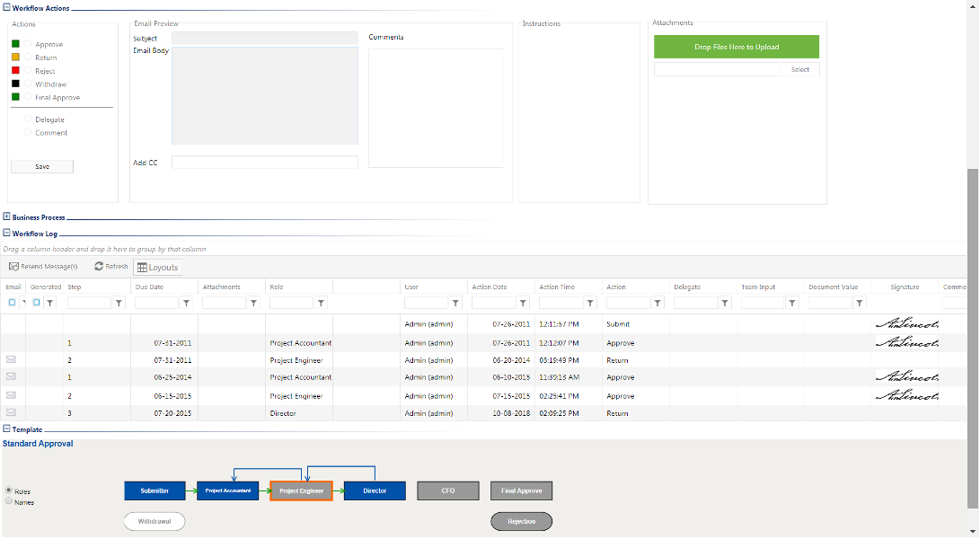The width and height of the screenshot is (980, 539).
Task: Click the highlighted Project Engineer workflow step
Action: [x=301, y=490]
